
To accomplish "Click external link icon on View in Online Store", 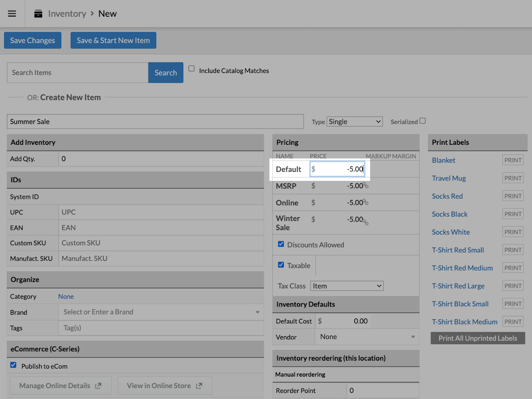I will click(x=199, y=386).
